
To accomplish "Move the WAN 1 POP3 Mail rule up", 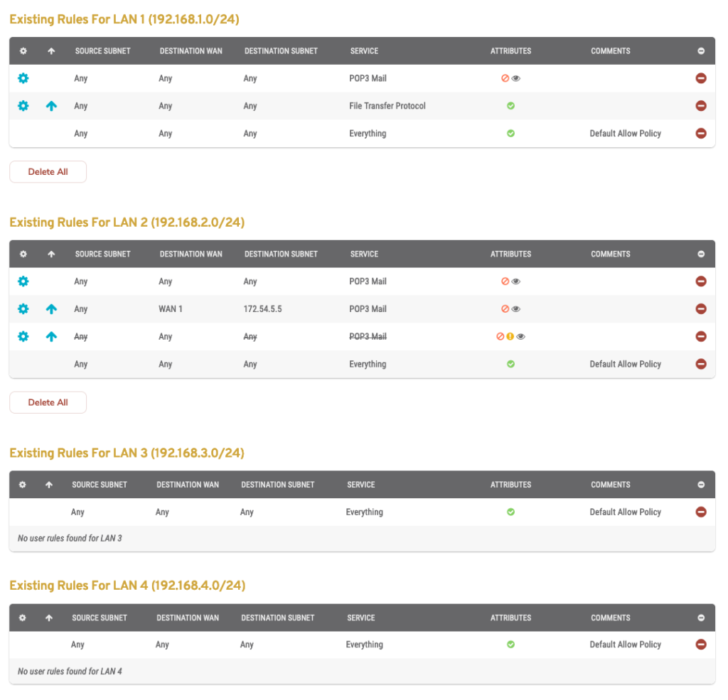I will click(x=50, y=308).
